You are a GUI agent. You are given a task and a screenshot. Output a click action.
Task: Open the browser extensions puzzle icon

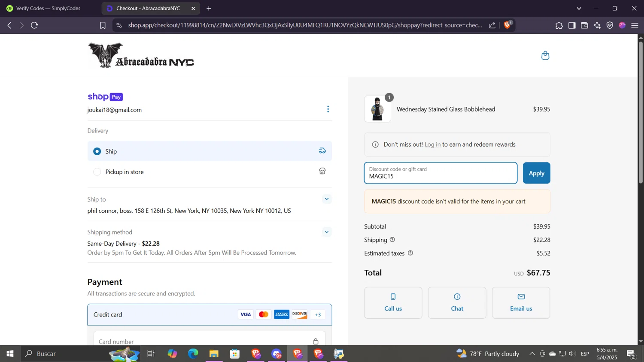[559, 25]
